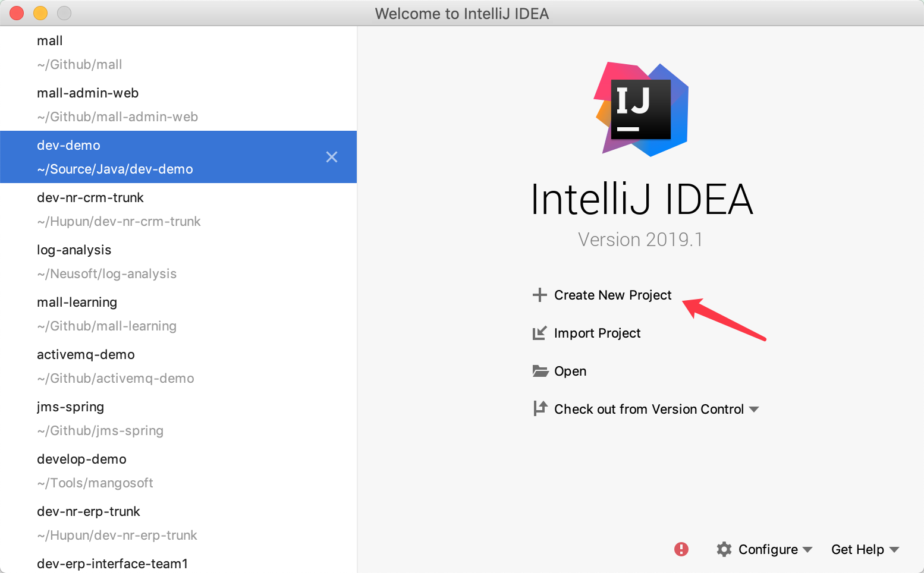Click the path ~/Github/mall-learning
This screenshot has width=924, height=573.
pyautogui.click(x=107, y=326)
